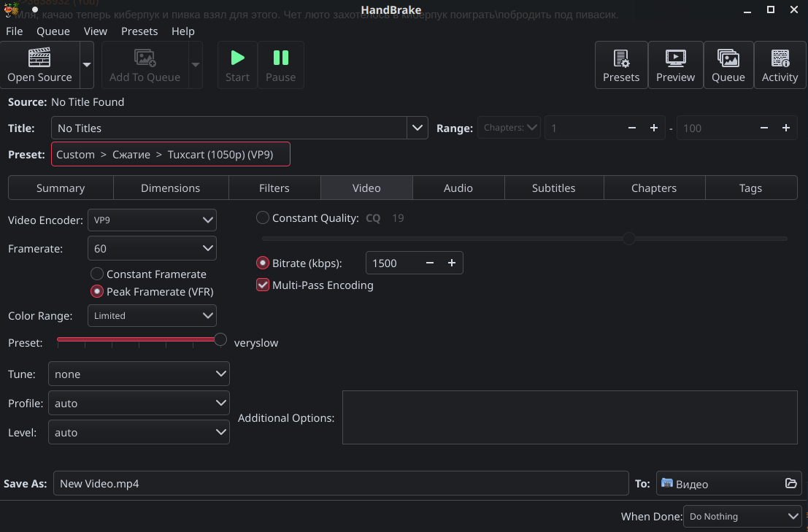Open the Activity log icon
The image size is (808, 532).
[x=780, y=58]
